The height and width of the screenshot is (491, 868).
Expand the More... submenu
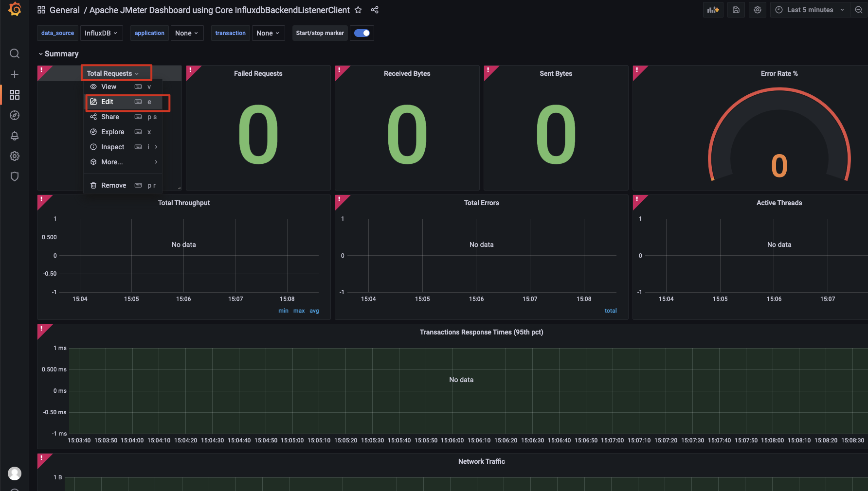[124, 162]
